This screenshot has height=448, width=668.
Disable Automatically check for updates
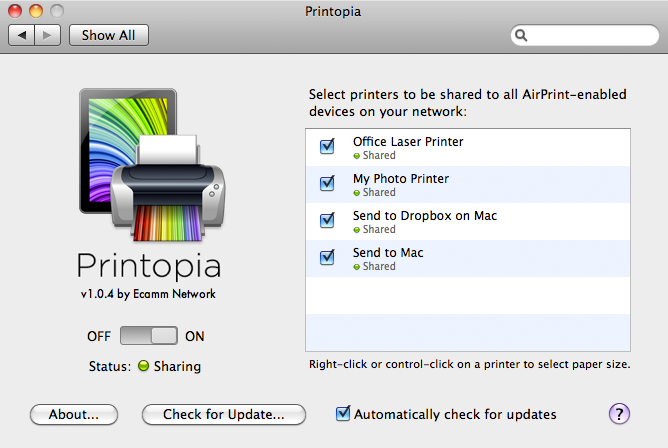coord(343,413)
